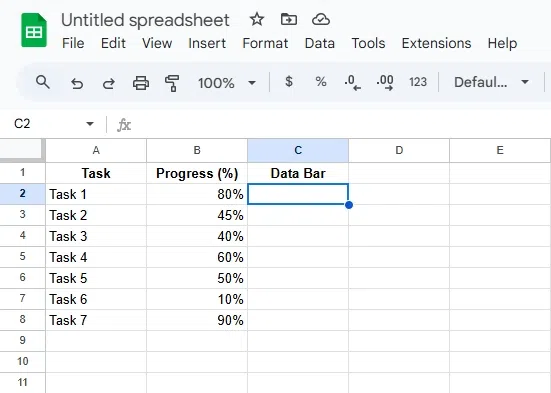Open the Format menu

pos(265,43)
